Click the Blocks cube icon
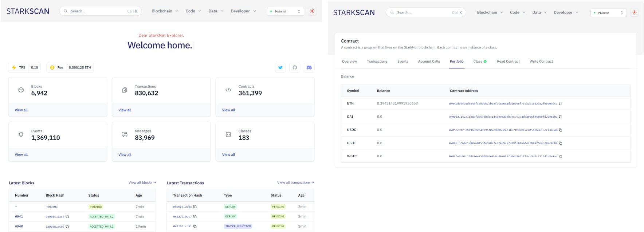The width and height of the screenshot is (644, 232). [x=21, y=90]
